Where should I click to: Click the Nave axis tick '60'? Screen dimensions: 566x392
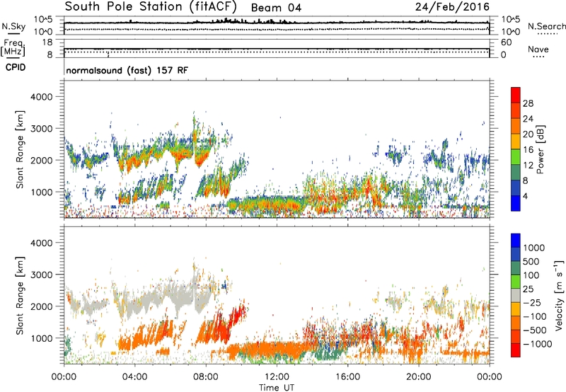click(x=506, y=42)
